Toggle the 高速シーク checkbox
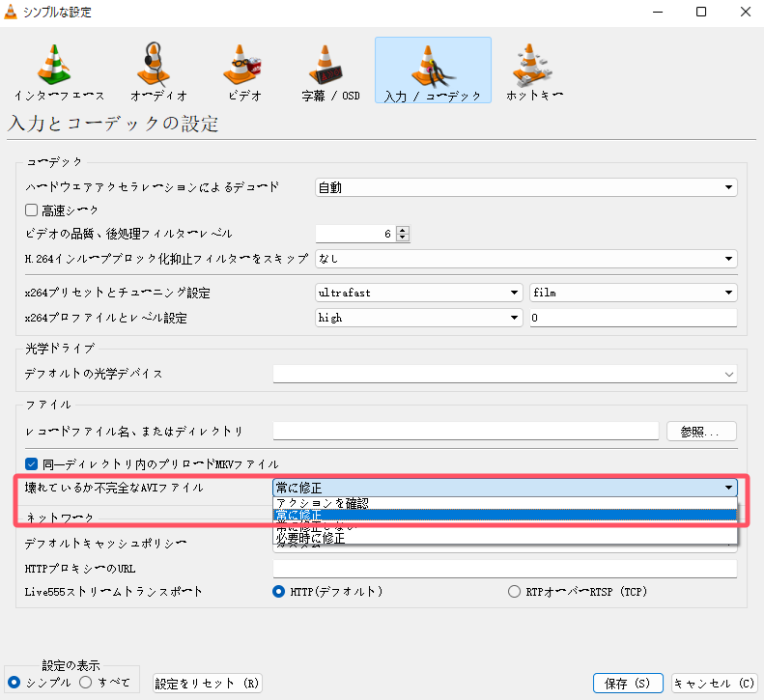The height and width of the screenshot is (700, 764). (x=31, y=210)
